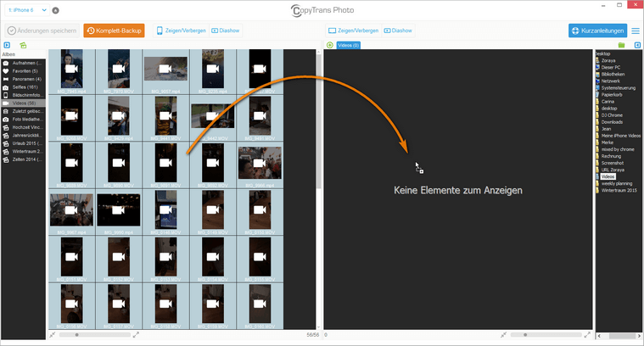644x346 pixels.
Task: Open the hamburger main menu
Action: coord(636,31)
